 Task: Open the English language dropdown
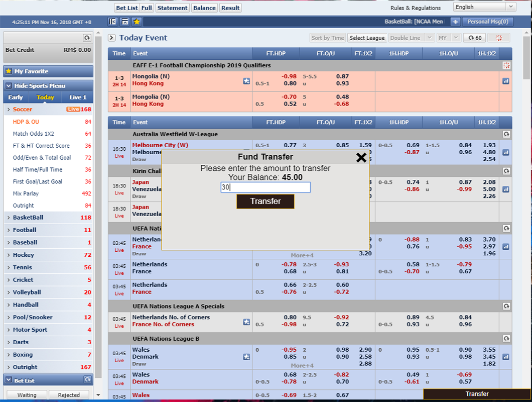point(484,7)
